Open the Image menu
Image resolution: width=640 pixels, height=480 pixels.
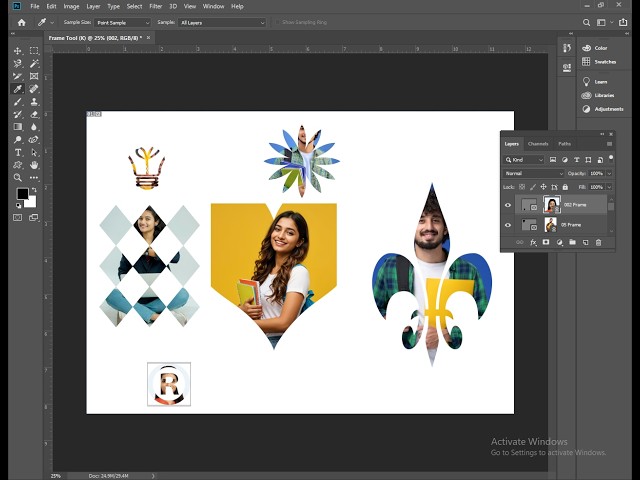71,6
